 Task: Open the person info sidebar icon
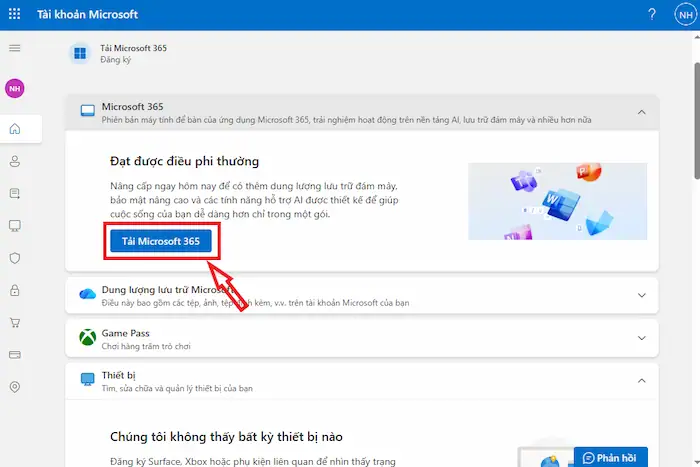15,161
